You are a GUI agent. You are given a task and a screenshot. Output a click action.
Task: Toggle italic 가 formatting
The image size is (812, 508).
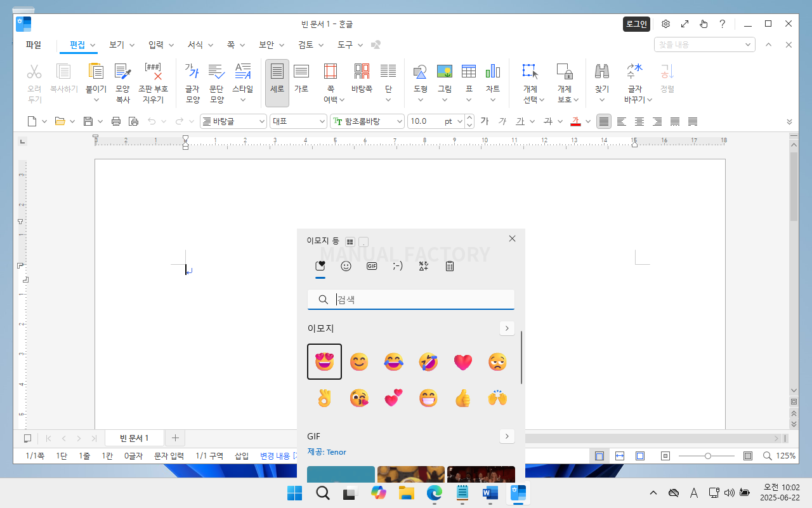coord(502,121)
